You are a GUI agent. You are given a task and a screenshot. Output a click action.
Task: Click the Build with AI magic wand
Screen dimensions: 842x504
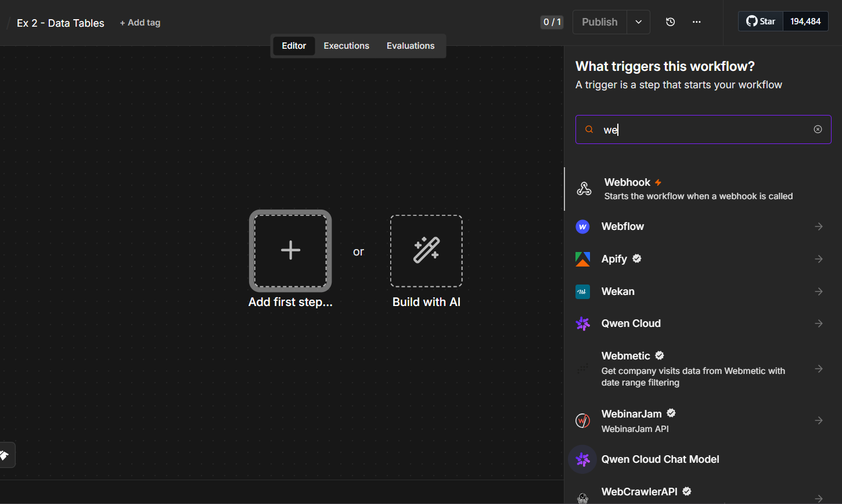tap(426, 250)
